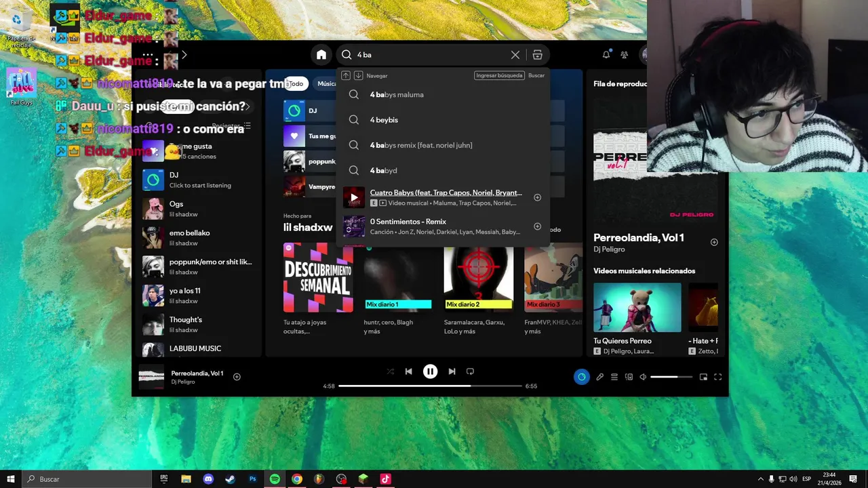This screenshot has width=868, height=488.
Task: Toggle shuffle in the player bar
Action: click(x=390, y=371)
